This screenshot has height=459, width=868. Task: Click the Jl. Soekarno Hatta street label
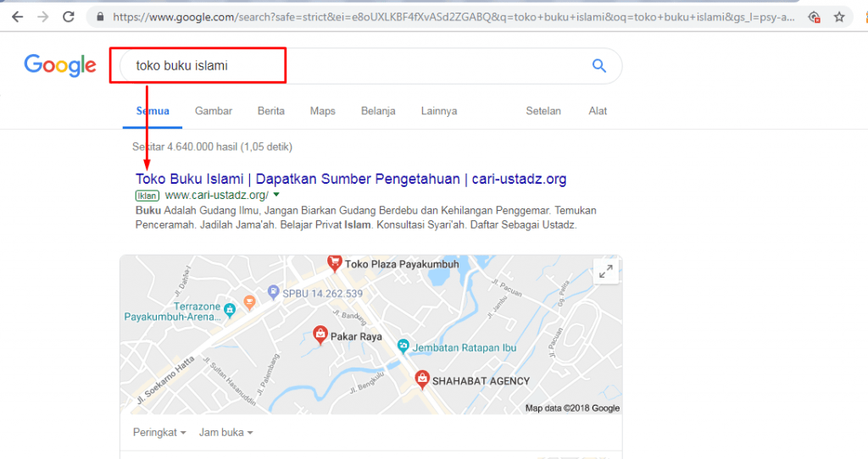(166, 379)
